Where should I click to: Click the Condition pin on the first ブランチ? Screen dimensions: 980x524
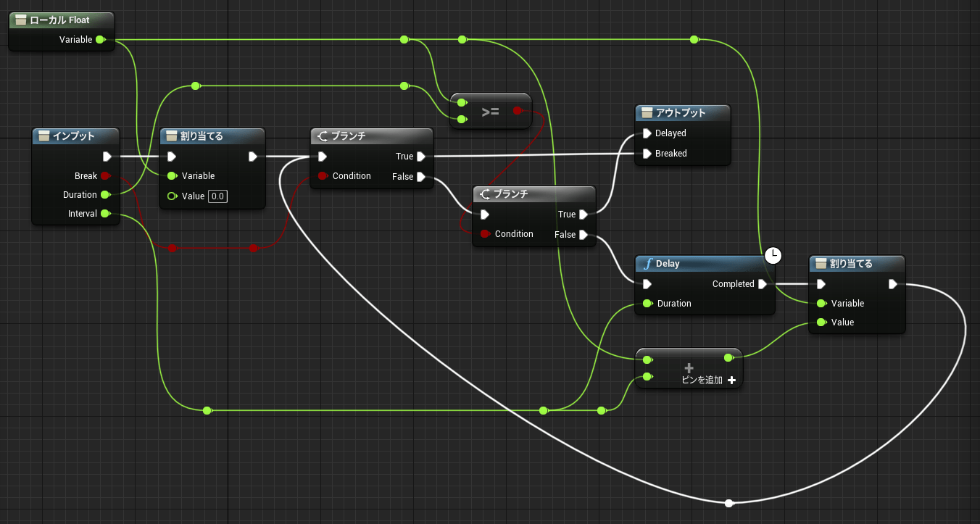click(323, 175)
